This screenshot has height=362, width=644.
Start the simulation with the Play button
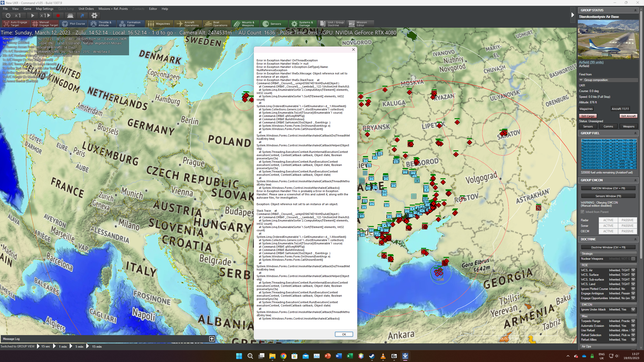32,16
